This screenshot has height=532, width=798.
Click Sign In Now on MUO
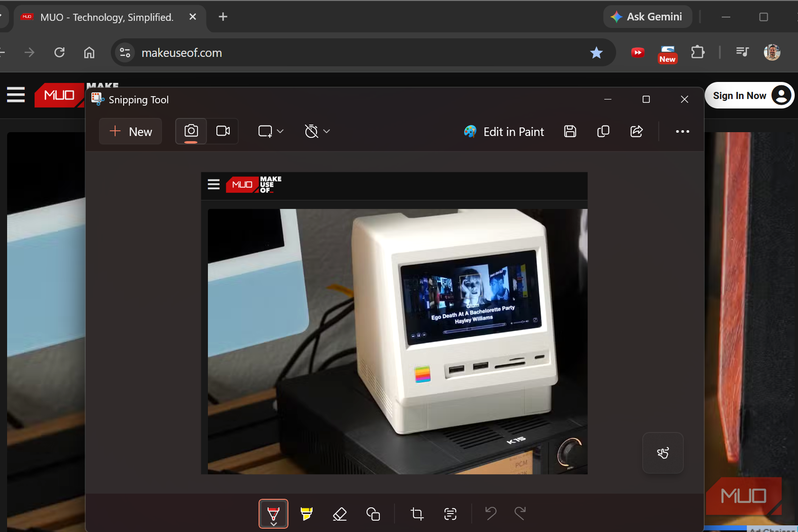click(749, 95)
